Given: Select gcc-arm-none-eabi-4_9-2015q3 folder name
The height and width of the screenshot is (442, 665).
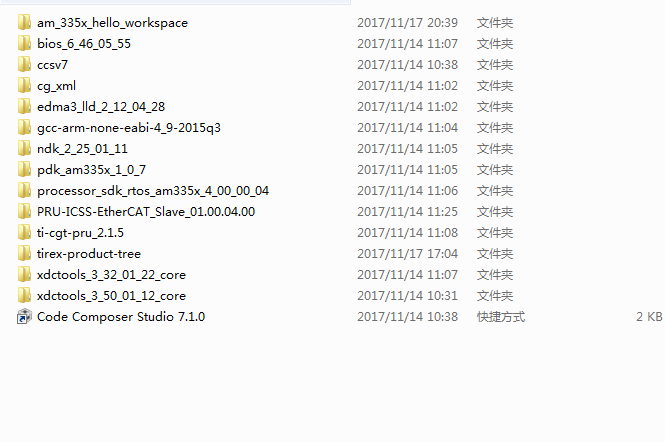Looking at the screenshot, I should (x=129, y=128).
